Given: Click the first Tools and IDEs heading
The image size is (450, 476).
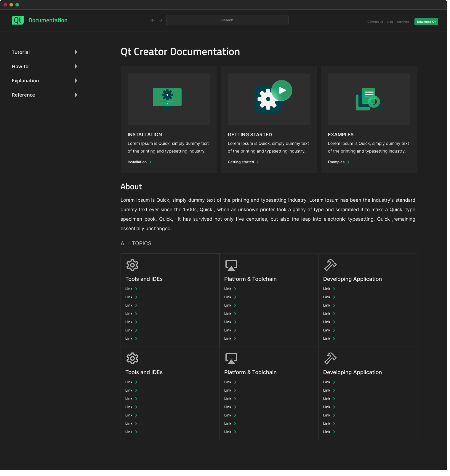Looking at the screenshot, I should (x=144, y=279).
